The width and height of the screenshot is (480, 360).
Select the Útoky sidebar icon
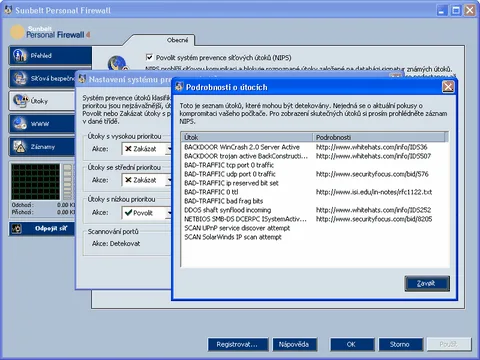pos(20,100)
